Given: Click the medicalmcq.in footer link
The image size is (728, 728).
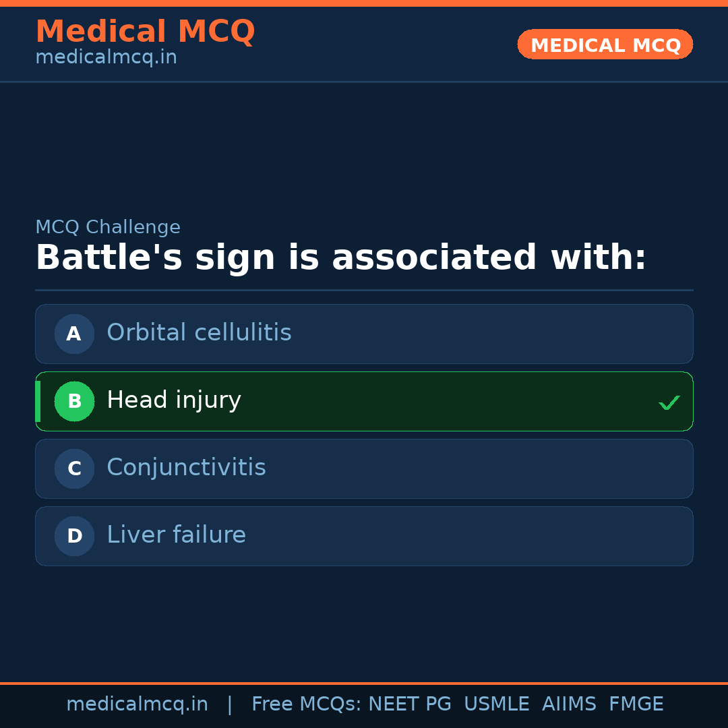Looking at the screenshot, I should point(138,703).
